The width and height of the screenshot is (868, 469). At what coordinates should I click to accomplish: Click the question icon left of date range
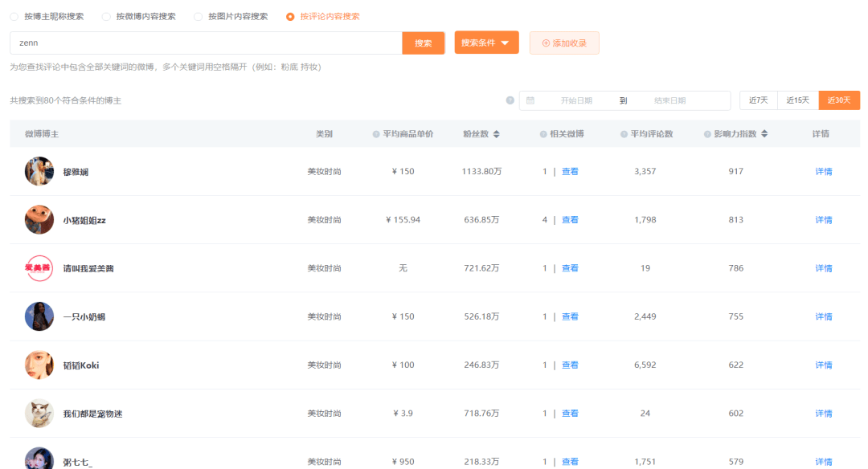pos(510,100)
